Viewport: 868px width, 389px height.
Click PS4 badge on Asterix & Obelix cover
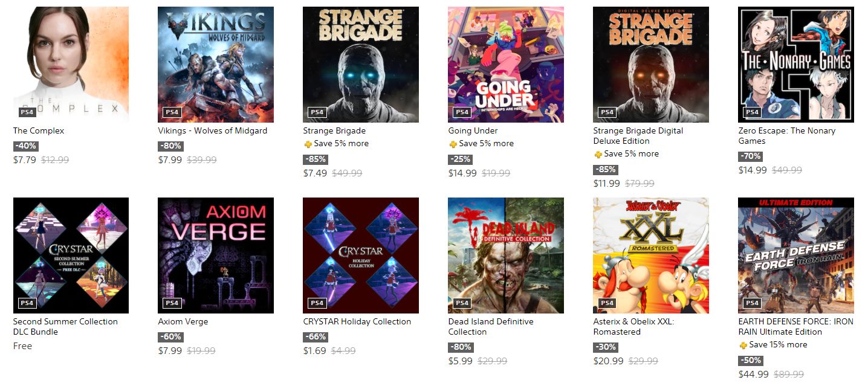pyautogui.click(x=607, y=303)
